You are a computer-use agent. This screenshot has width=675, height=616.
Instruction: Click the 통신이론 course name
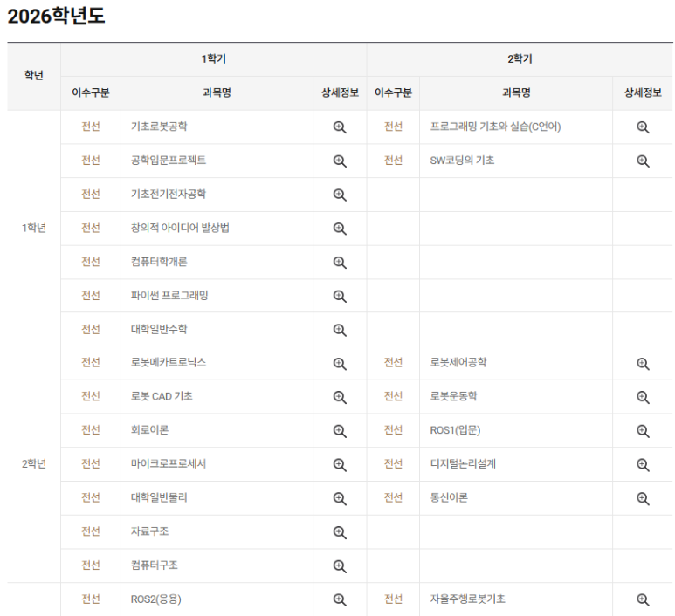coord(449,497)
